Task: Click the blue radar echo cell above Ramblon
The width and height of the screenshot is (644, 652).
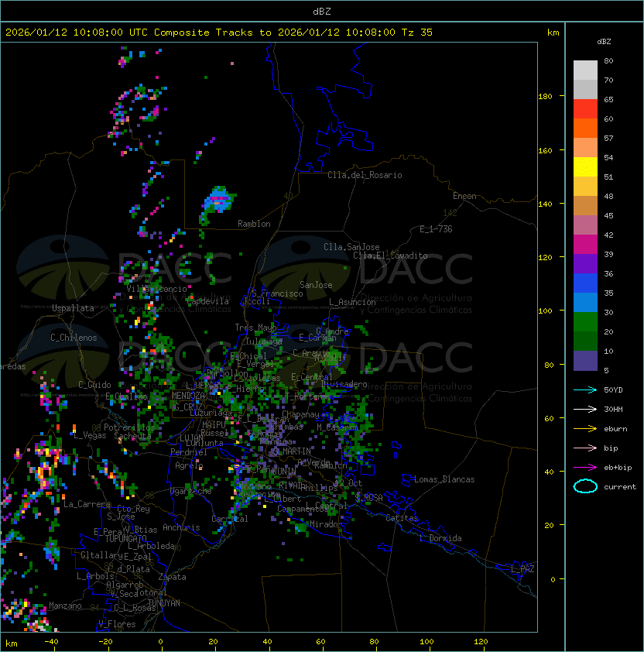Action: [218, 201]
